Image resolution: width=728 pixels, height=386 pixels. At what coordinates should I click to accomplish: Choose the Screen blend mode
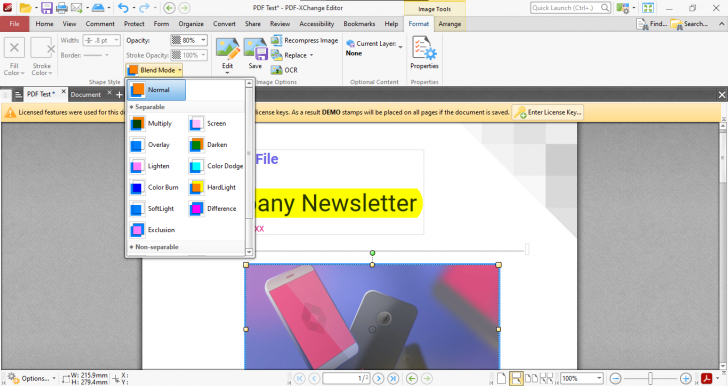click(208, 124)
